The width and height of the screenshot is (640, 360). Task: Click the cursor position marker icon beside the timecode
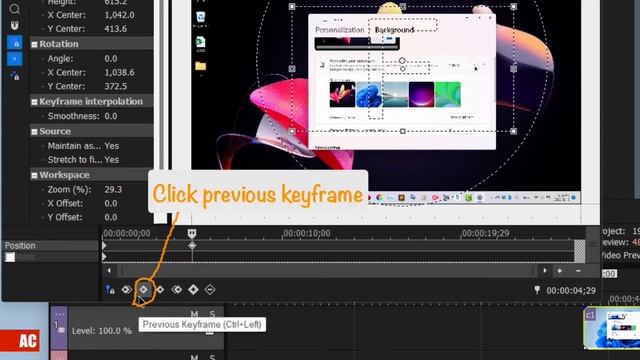pyautogui.click(x=537, y=290)
